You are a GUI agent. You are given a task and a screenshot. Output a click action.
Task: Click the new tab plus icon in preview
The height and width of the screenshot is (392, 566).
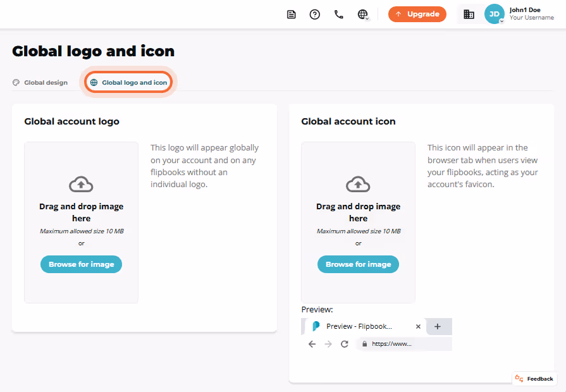pos(438,326)
